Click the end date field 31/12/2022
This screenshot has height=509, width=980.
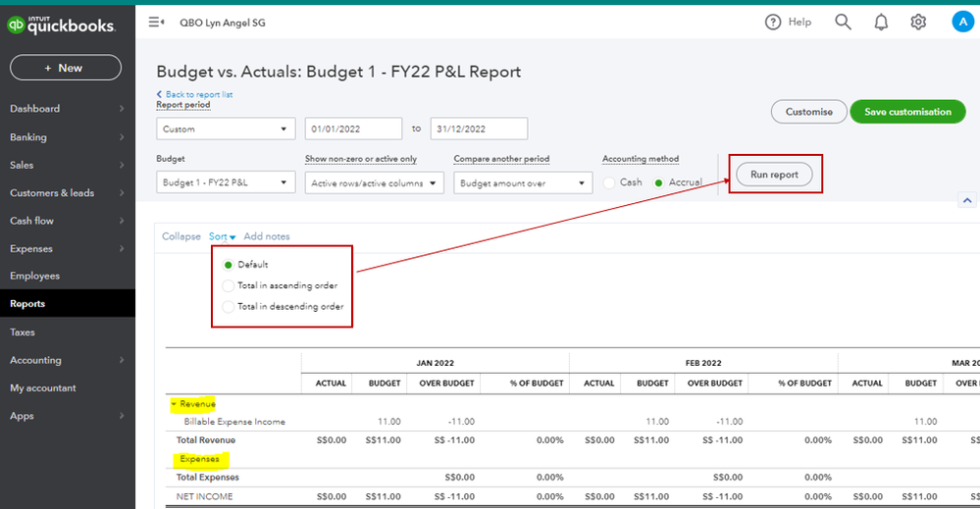(479, 128)
